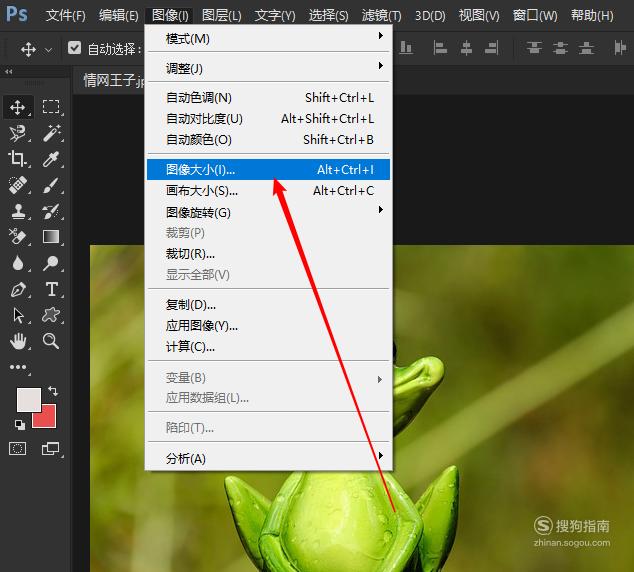634x572 pixels.
Task: Select the Gradient tool
Action: [51, 236]
